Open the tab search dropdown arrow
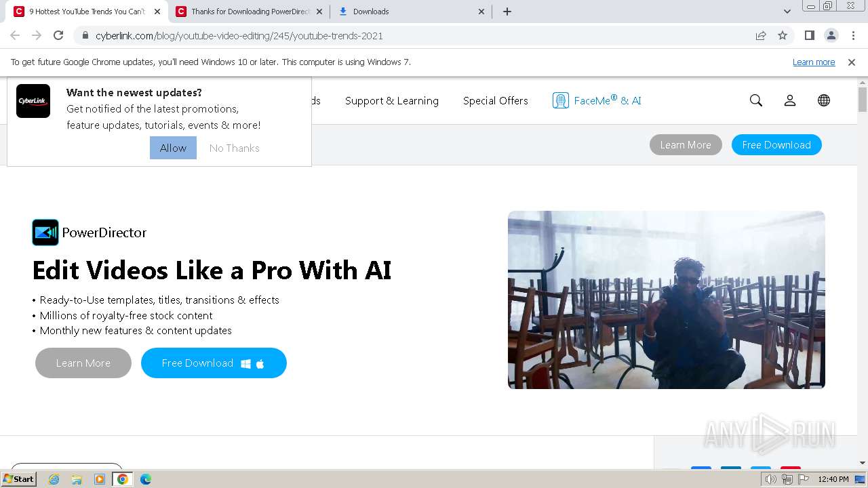 (787, 12)
